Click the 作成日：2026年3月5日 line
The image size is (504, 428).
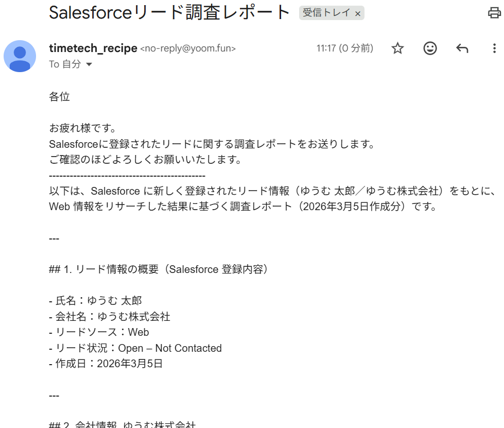pos(109,364)
